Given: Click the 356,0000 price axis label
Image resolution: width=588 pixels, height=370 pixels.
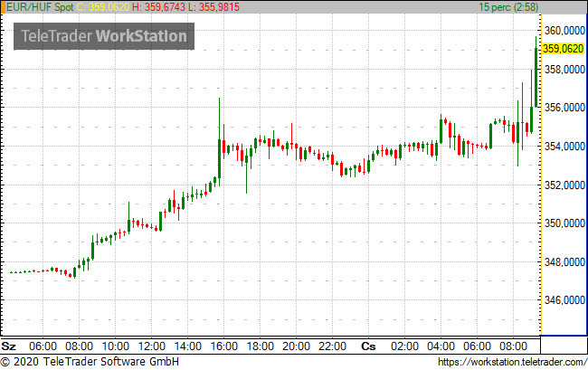Looking at the screenshot, I should tap(564, 108).
